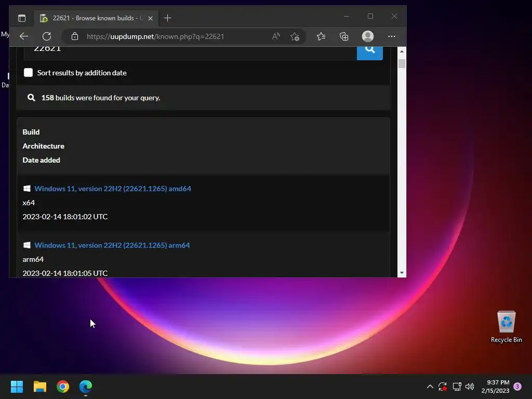Select the 'Date added' header text
The image size is (532, 399).
pos(41,160)
